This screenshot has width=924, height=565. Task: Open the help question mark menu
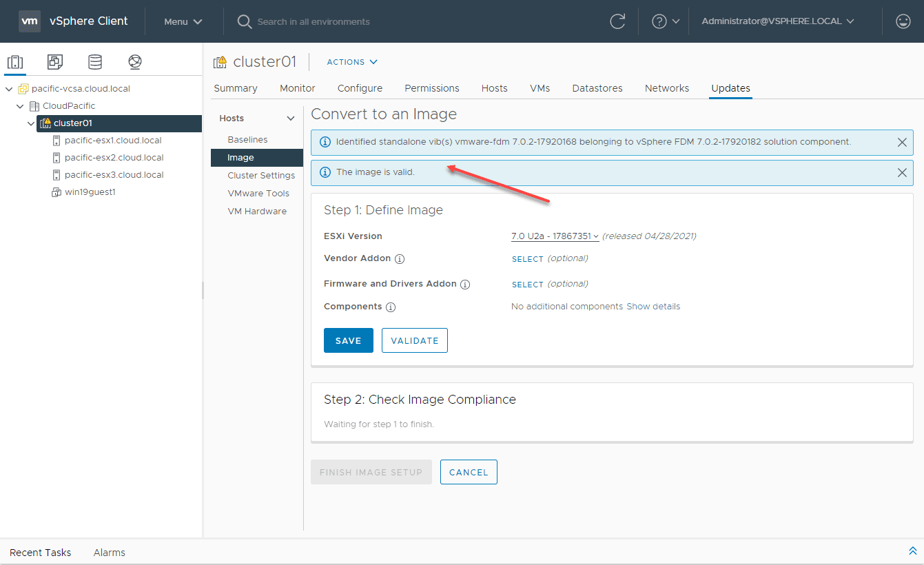pyautogui.click(x=665, y=21)
